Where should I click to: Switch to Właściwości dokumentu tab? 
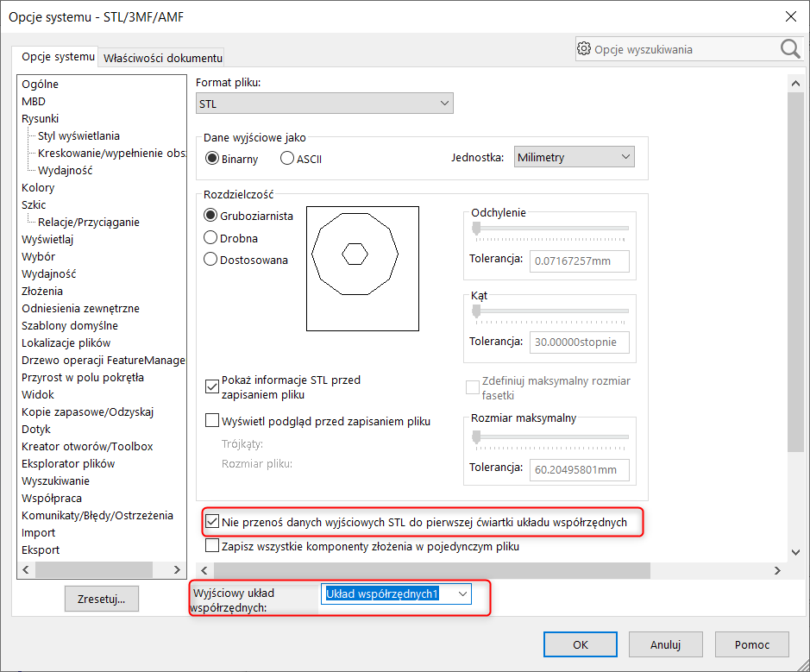162,58
